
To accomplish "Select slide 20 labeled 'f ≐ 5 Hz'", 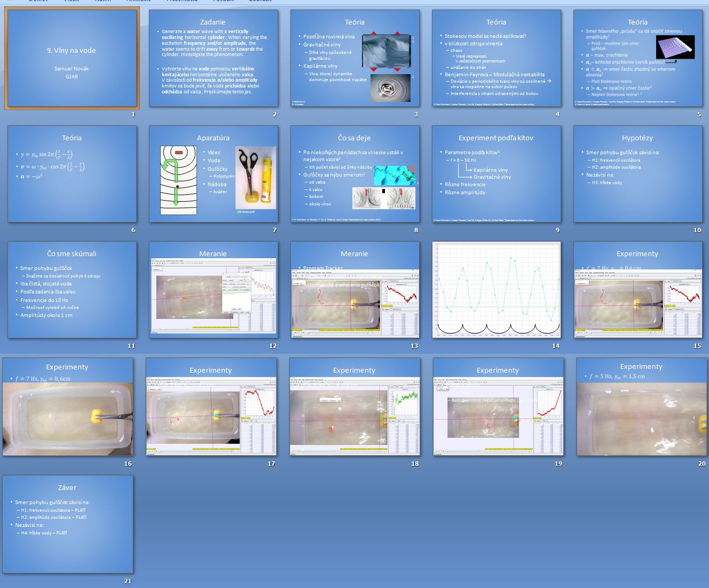I will [x=642, y=407].
